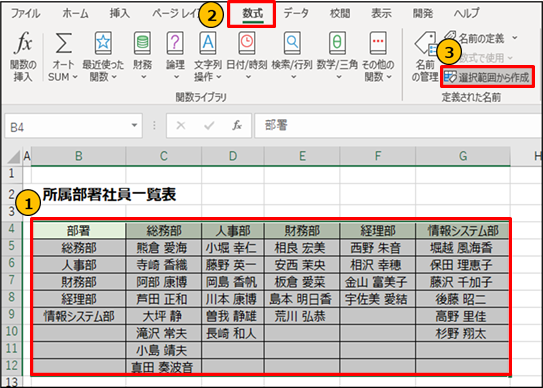Expand the 最近使った関数 dropdown arrow

(114, 77)
